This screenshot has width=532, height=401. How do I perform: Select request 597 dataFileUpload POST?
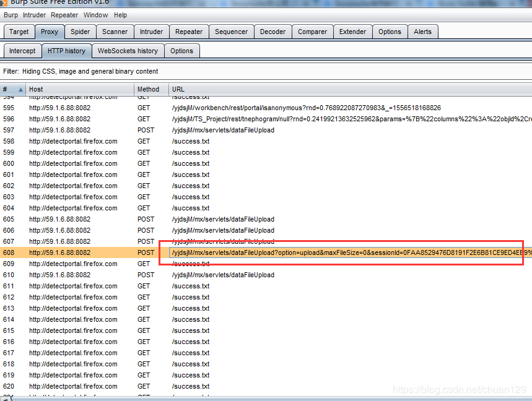pos(266,130)
